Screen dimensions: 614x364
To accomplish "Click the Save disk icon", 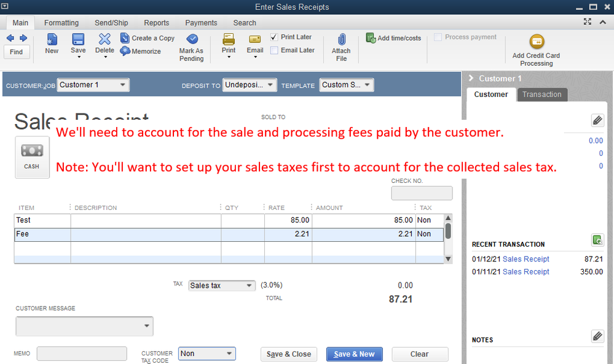I will [78, 39].
